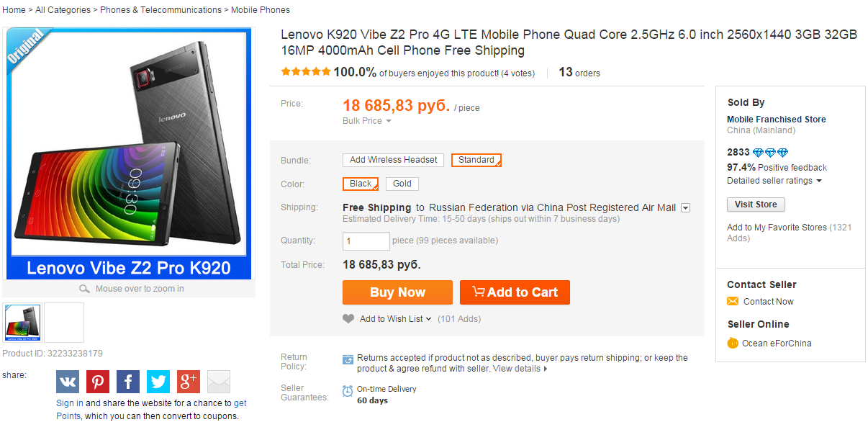Share product on Facebook icon
The height and width of the screenshot is (422, 868).
click(x=128, y=382)
